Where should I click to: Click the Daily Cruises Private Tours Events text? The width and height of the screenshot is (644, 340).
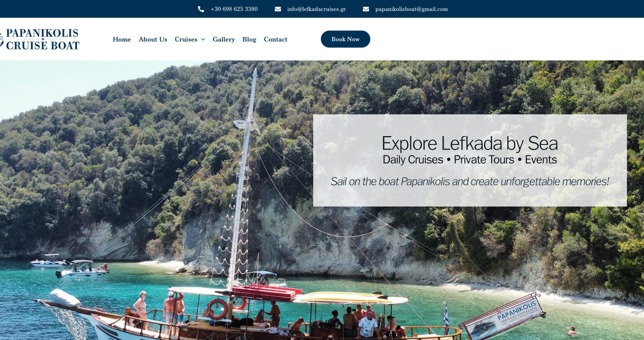tap(470, 160)
